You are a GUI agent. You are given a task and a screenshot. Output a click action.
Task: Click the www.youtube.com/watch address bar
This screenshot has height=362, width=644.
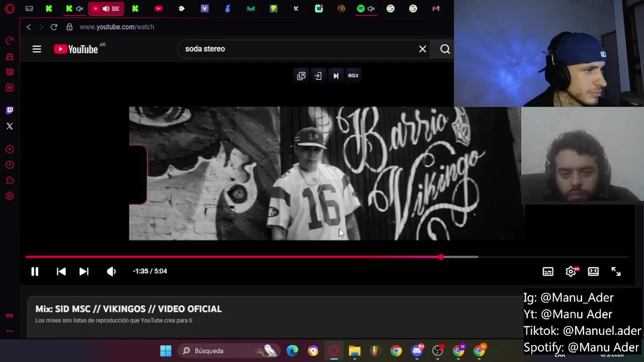117,27
